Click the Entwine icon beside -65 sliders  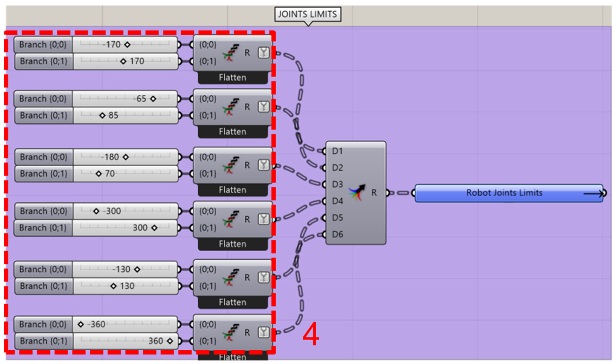point(230,107)
